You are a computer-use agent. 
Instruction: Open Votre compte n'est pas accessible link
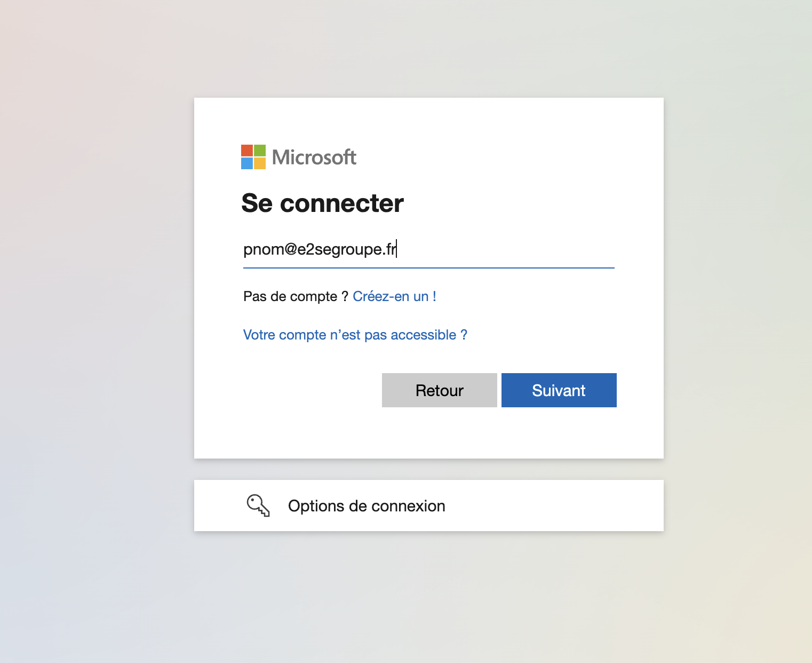pyautogui.click(x=355, y=335)
